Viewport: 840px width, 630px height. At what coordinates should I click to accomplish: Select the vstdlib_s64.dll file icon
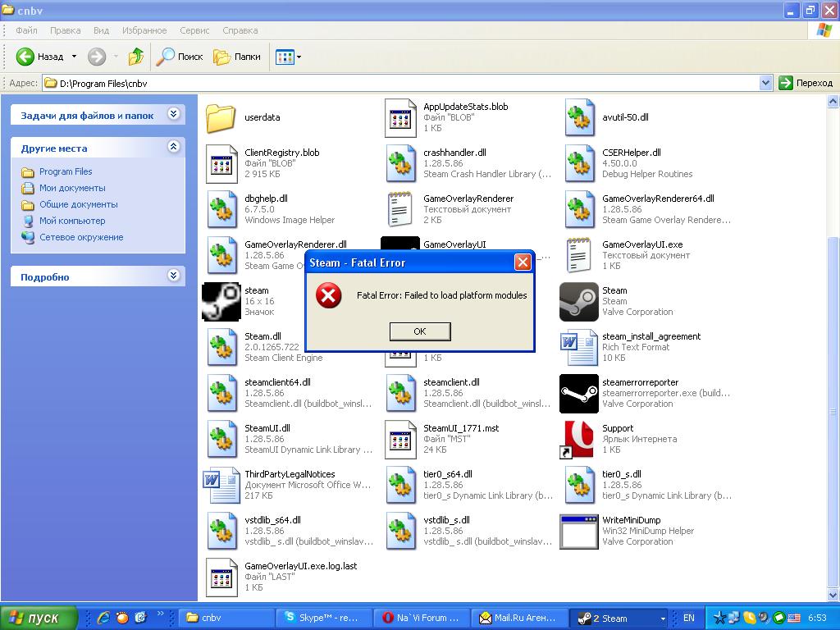tap(221, 532)
